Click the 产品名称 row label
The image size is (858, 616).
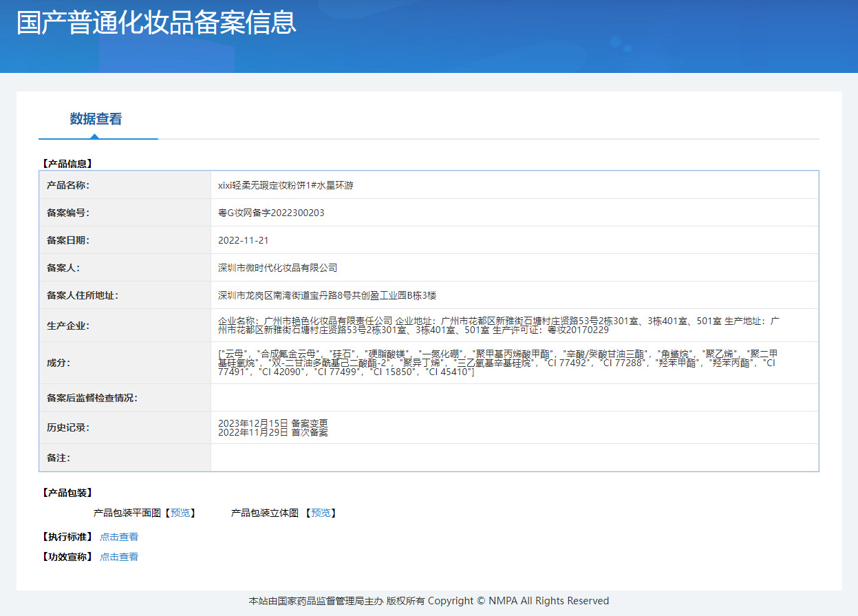click(68, 186)
